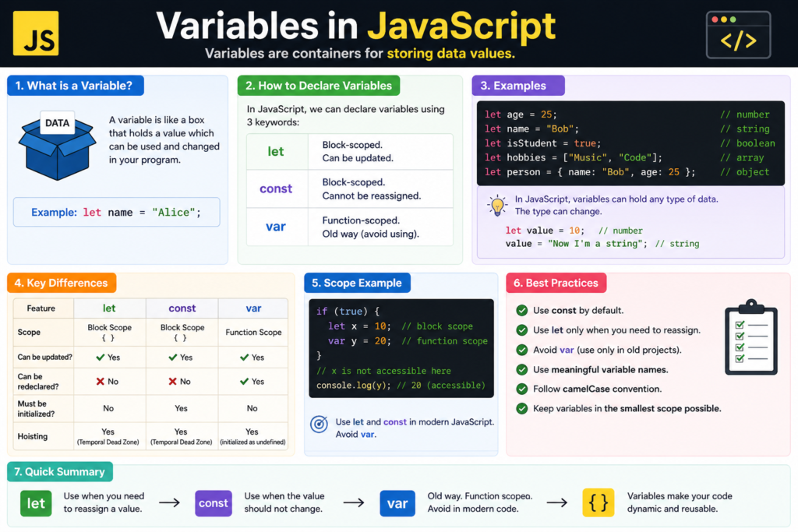Click the 'Function Scope' cell in the Scope row
This screenshot has width=798, height=532.
point(253,332)
